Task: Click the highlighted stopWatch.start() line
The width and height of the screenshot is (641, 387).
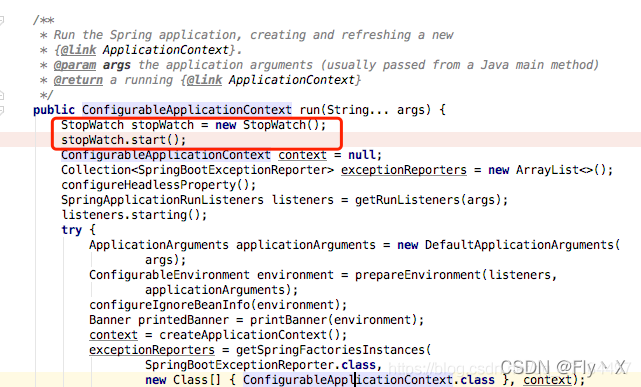Action: [123, 140]
